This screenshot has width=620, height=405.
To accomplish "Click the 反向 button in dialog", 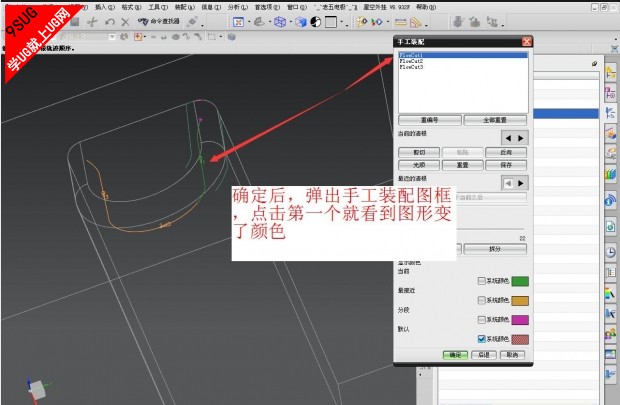I will point(506,152).
